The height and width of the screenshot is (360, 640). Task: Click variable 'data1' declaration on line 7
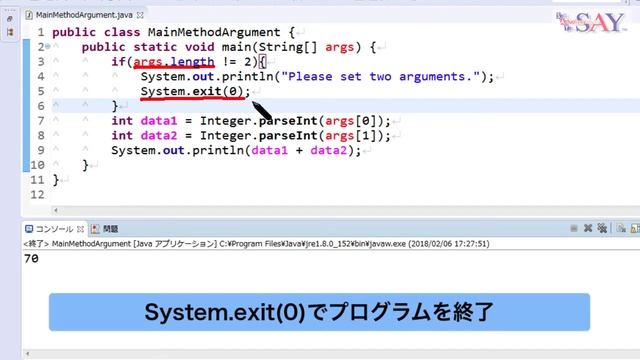coord(159,121)
